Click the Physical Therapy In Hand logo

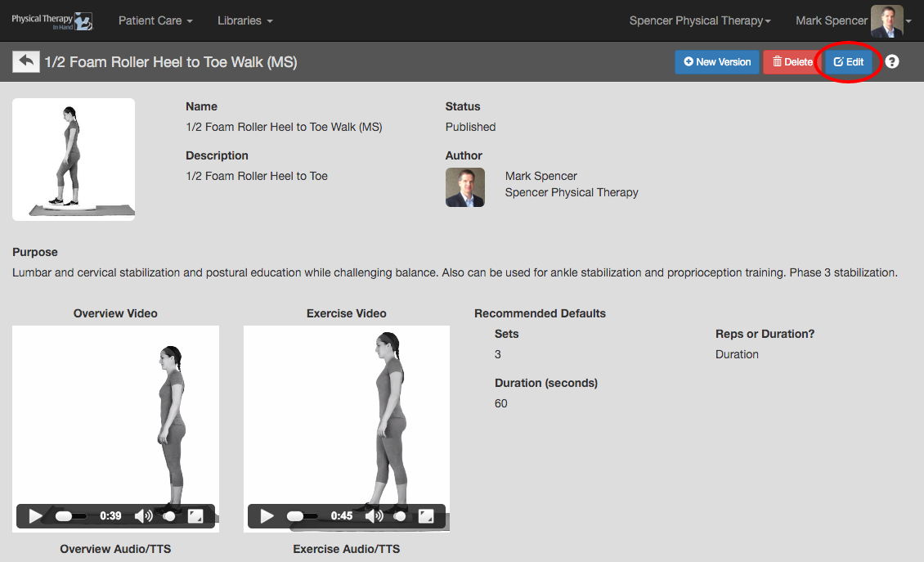[x=52, y=20]
